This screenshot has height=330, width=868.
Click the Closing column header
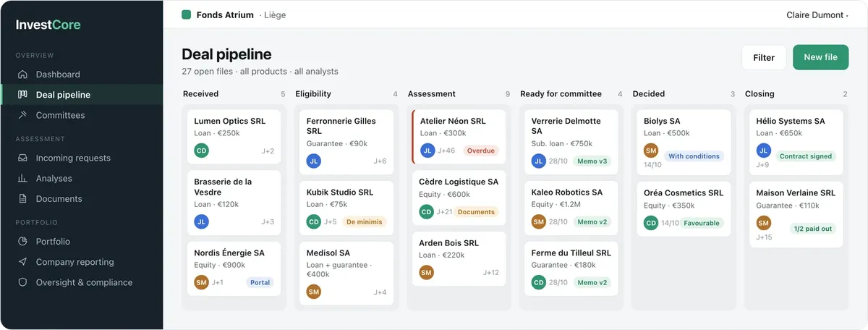tap(759, 94)
